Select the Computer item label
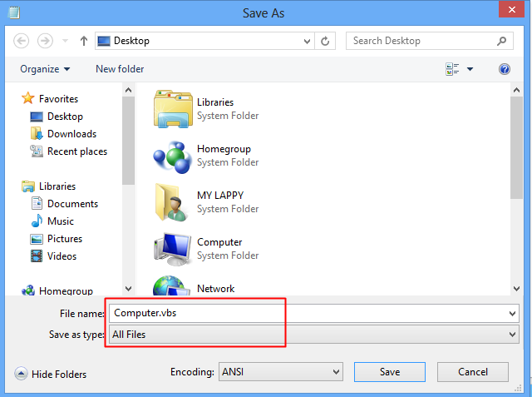Image resolution: width=532 pixels, height=397 pixels. [219, 242]
